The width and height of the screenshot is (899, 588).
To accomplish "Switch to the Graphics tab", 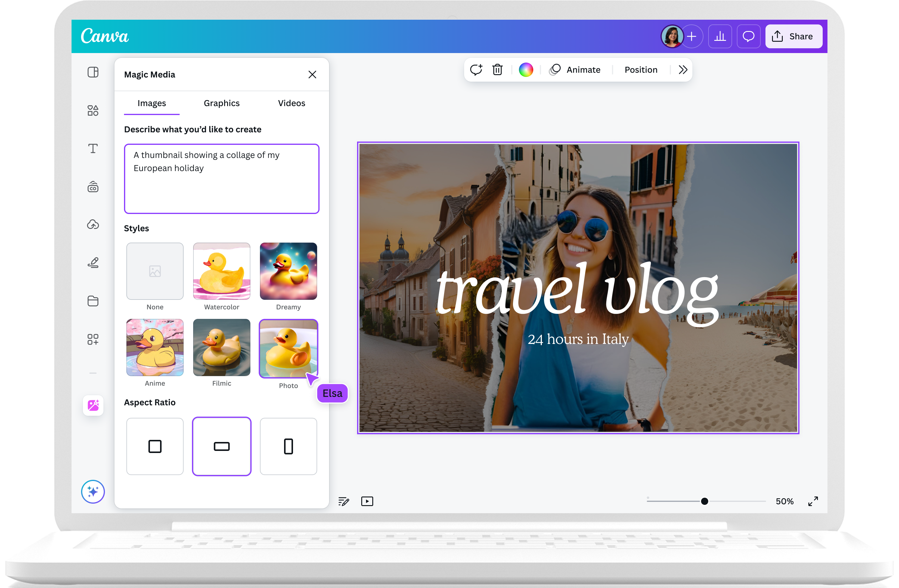I will coord(222,103).
